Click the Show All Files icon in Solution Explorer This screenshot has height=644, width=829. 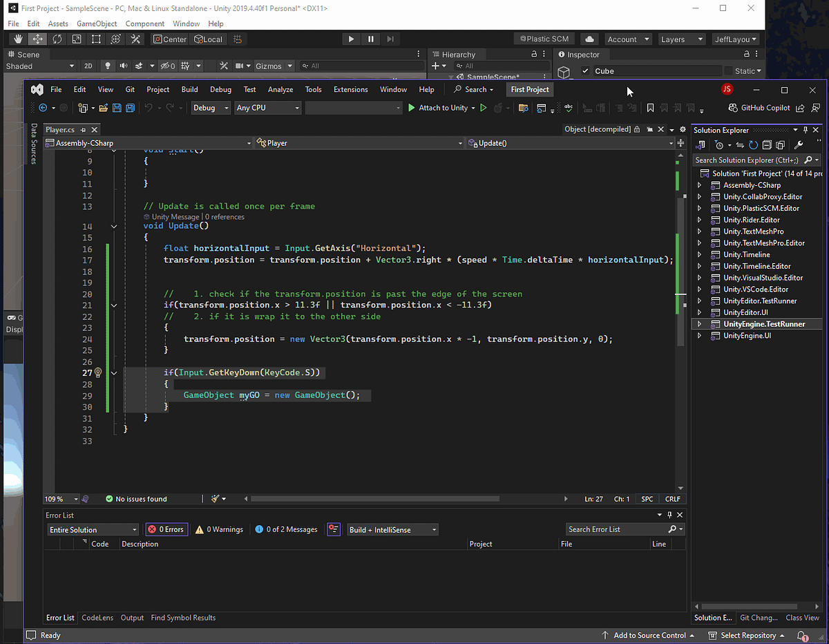pyautogui.click(x=780, y=145)
